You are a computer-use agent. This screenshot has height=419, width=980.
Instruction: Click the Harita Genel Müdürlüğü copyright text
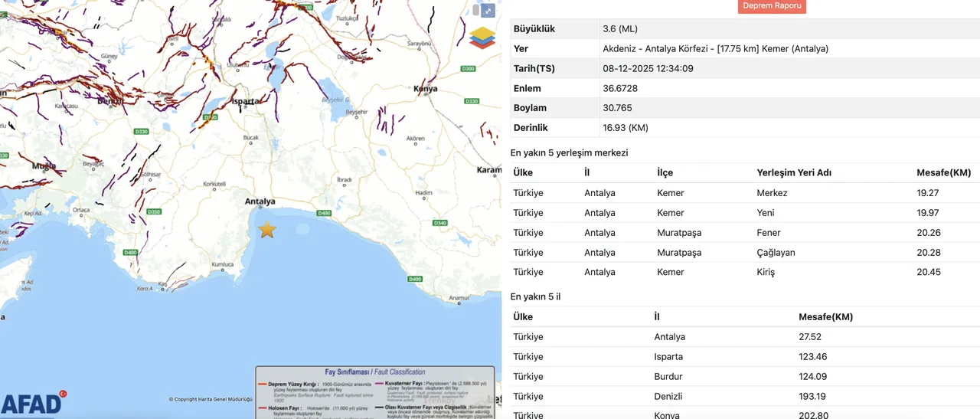coord(211,399)
